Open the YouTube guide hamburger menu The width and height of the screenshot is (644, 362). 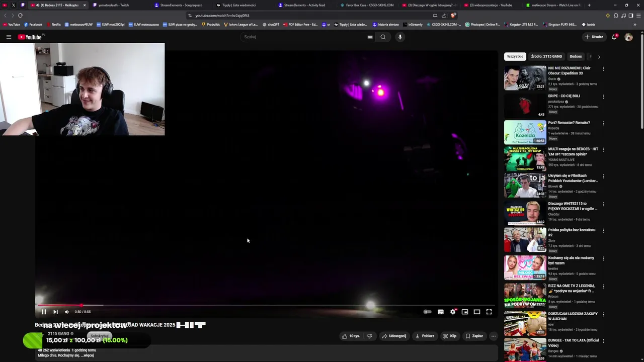point(9,37)
